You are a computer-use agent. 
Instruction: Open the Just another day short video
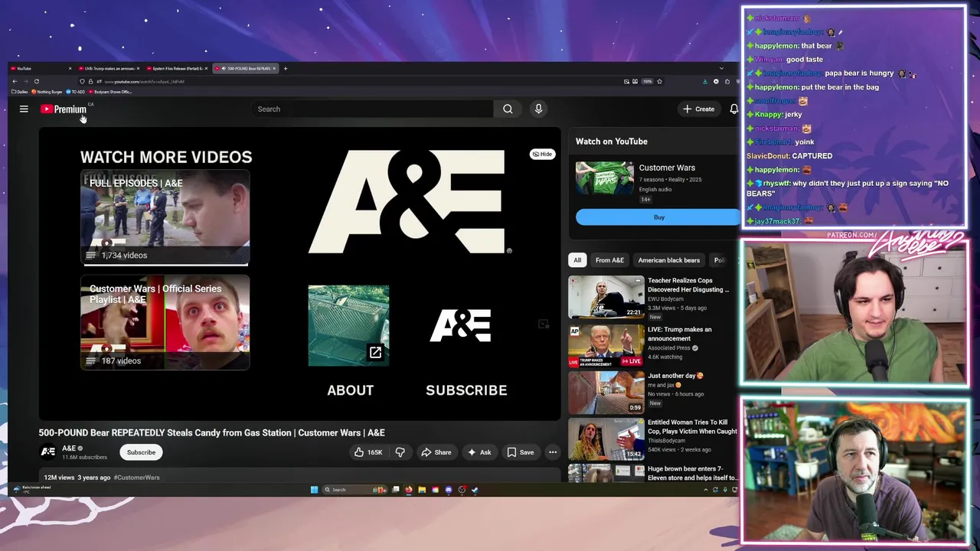pyautogui.click(x=653, y=392)
